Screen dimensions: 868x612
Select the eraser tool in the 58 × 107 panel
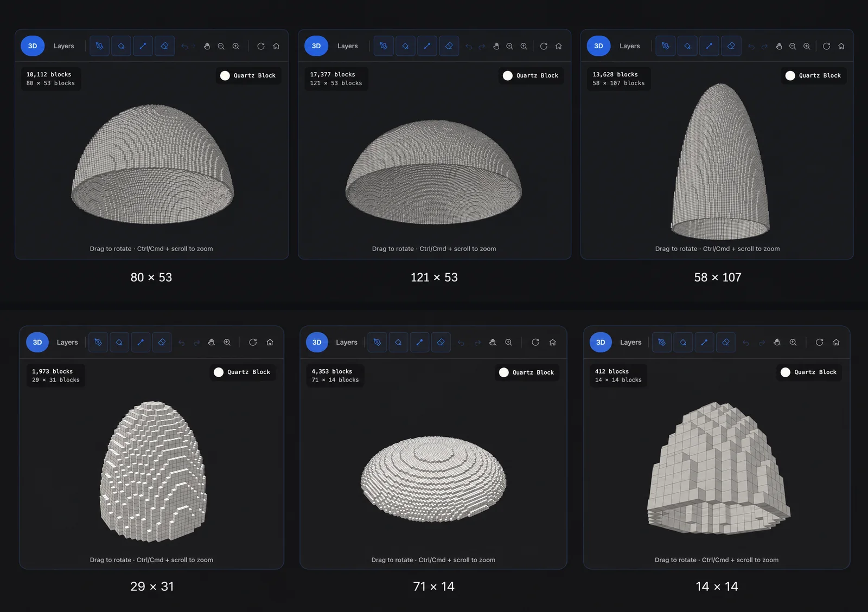[x=731, y=46]
